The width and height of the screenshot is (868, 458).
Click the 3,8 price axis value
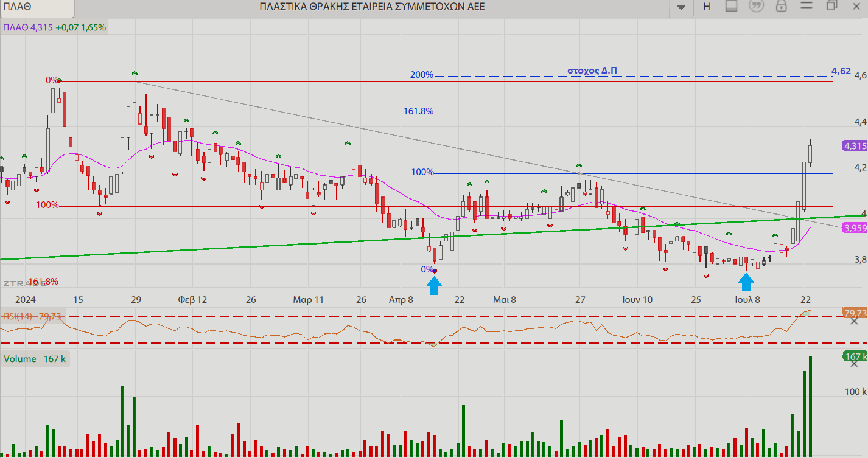860,260
